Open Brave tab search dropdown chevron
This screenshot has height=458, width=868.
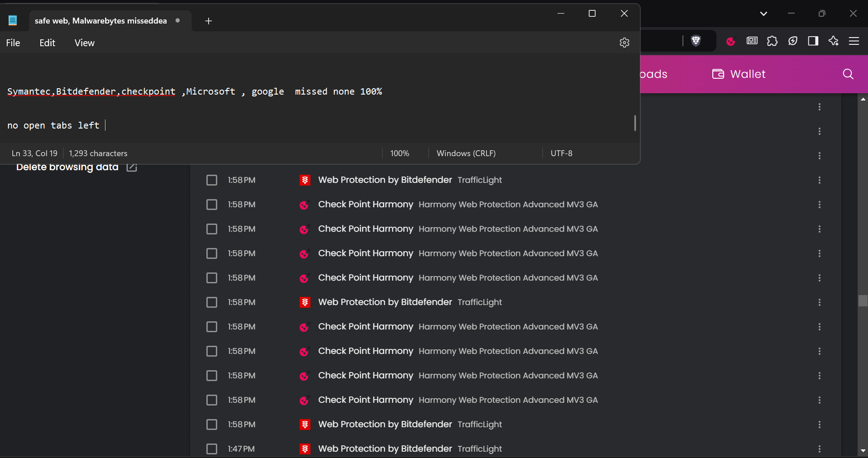point(763,14)
